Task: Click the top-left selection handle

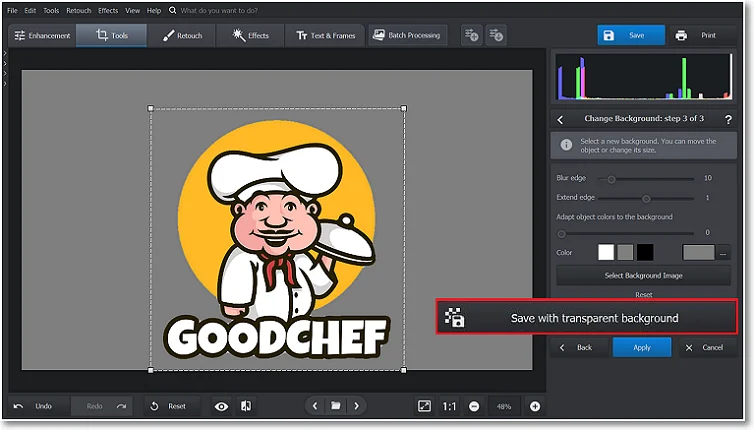Action: [151, 109]
